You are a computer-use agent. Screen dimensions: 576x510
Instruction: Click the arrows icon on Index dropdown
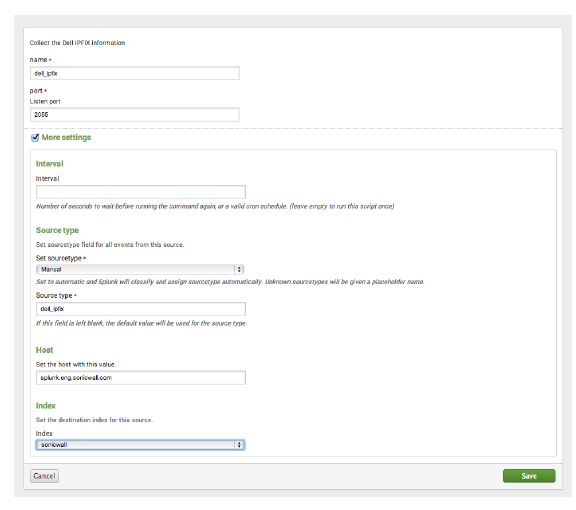(239, 445)
